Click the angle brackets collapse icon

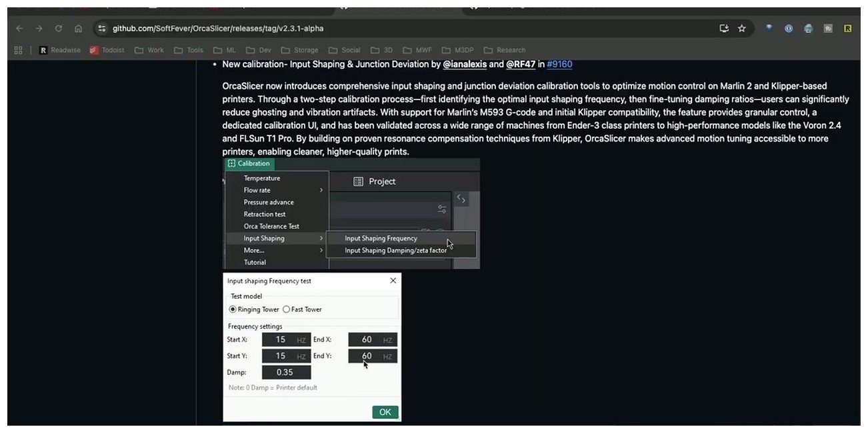(461, 199)
